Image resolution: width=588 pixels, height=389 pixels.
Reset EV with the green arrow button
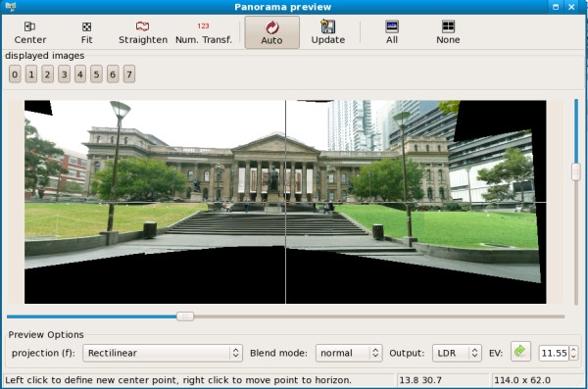520,352
